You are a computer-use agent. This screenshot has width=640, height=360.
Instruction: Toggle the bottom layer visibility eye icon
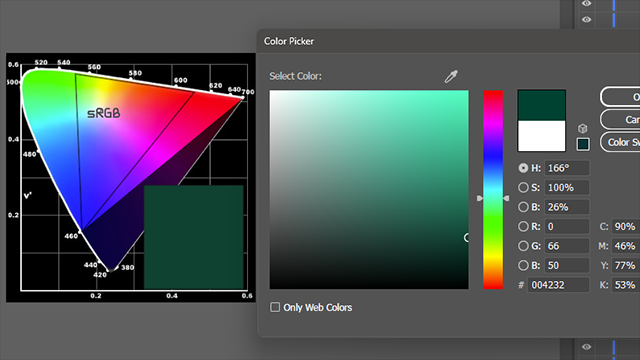click(587, 347)
